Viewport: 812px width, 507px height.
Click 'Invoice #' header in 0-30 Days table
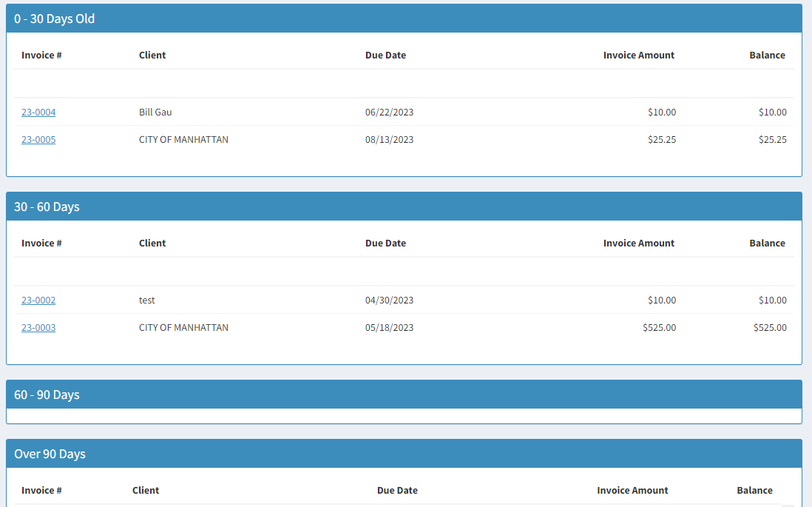(41, 55)
